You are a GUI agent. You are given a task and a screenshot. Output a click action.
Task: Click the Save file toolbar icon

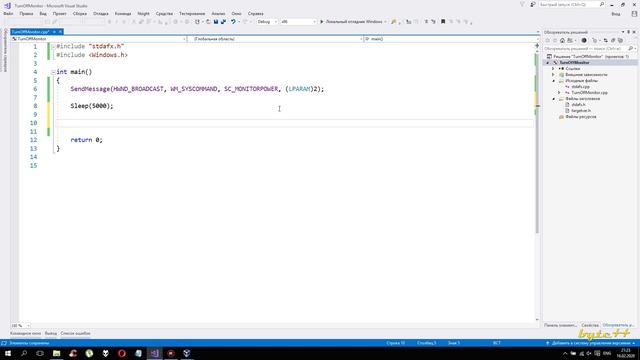[x=216, y=22]
